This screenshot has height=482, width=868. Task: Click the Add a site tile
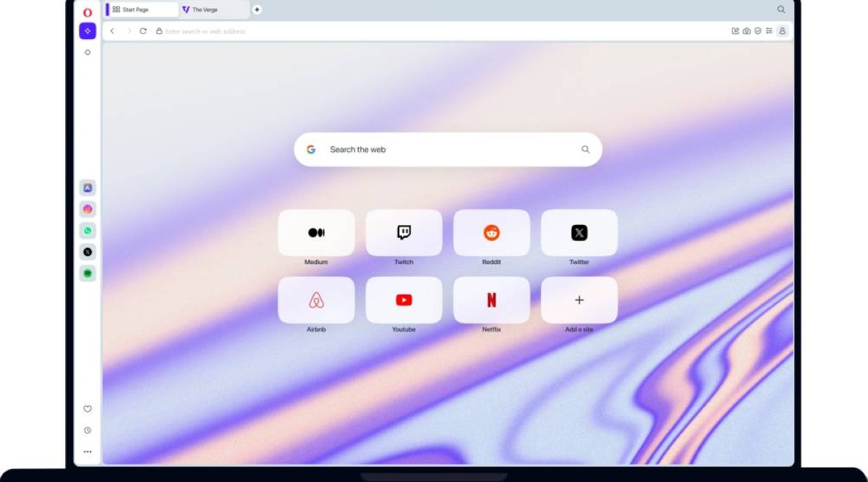[x=579, y=300]
